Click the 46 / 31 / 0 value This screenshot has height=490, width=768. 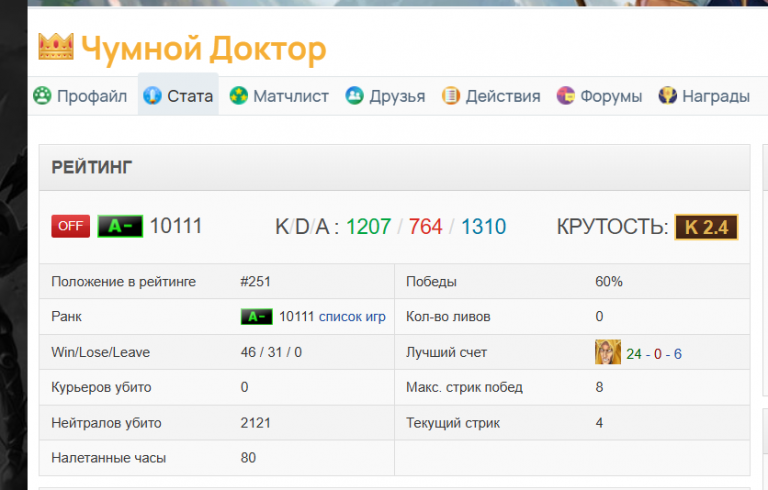pos(271,352)
